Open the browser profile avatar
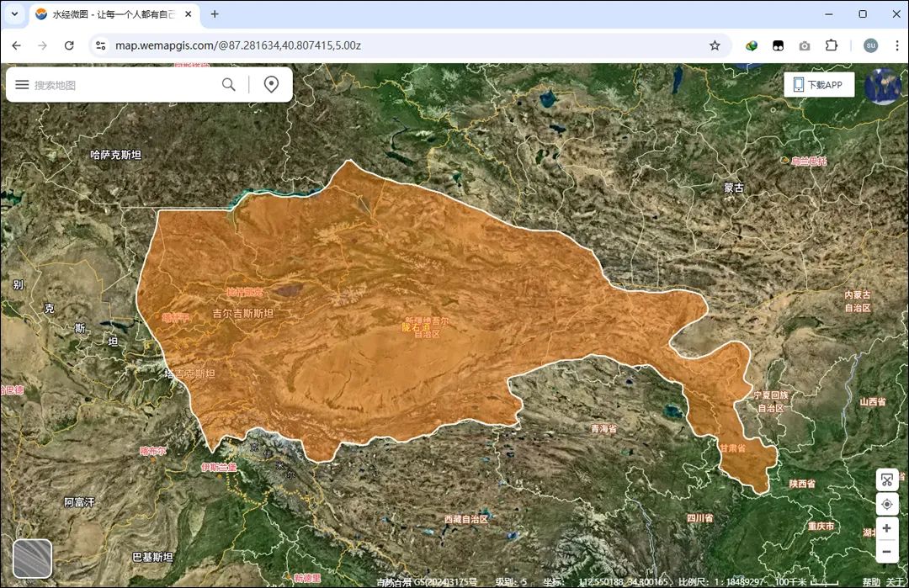 pyautogui.click(x=871, y=45)
